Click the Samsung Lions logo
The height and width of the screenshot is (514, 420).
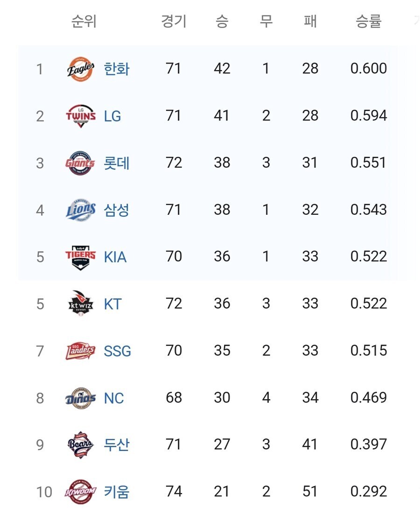click(x=80, y=210)
